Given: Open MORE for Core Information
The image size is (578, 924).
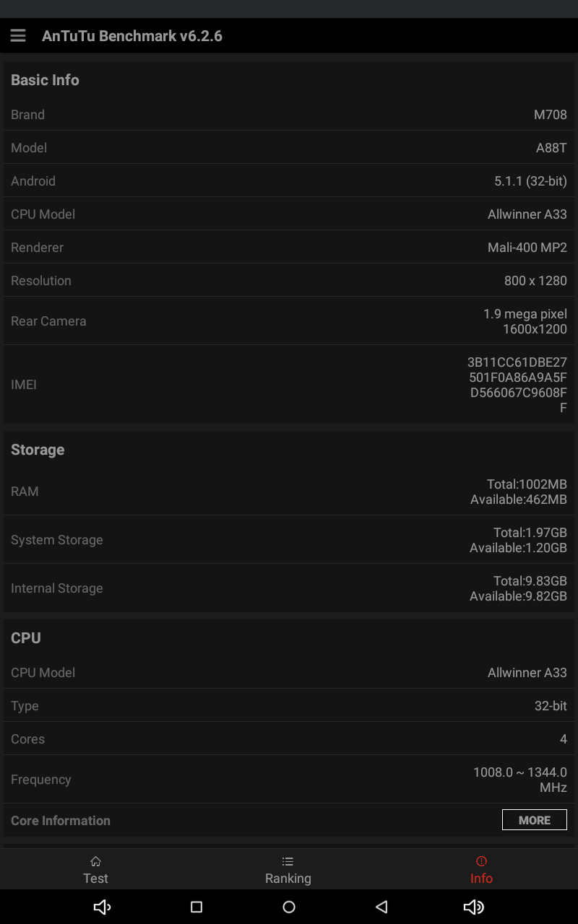Looking at the screenshot, I should tap(535, 820).
